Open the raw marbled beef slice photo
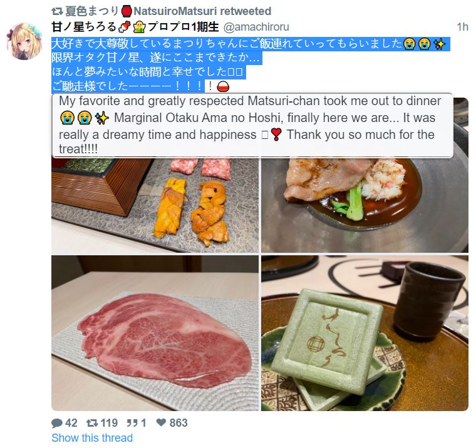Image resolution: width=476 pixels, height=448 pixels. tap(155, 333)
